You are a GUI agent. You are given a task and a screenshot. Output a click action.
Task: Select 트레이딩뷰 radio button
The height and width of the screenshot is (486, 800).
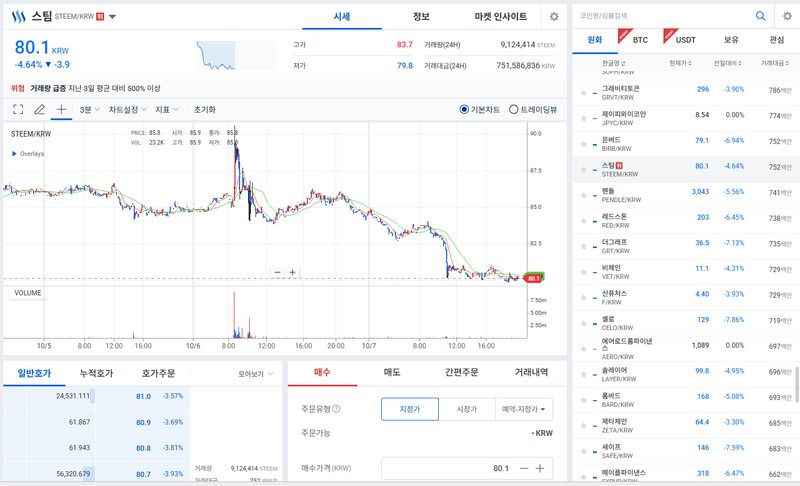514,109
